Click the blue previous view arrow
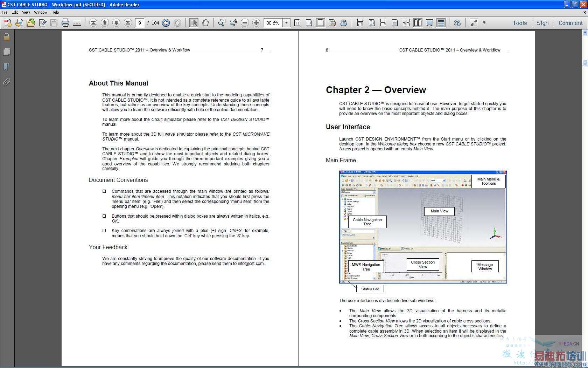Image resolution: width=588 pixels, height=368 pixels. click(x=166, y=23)
